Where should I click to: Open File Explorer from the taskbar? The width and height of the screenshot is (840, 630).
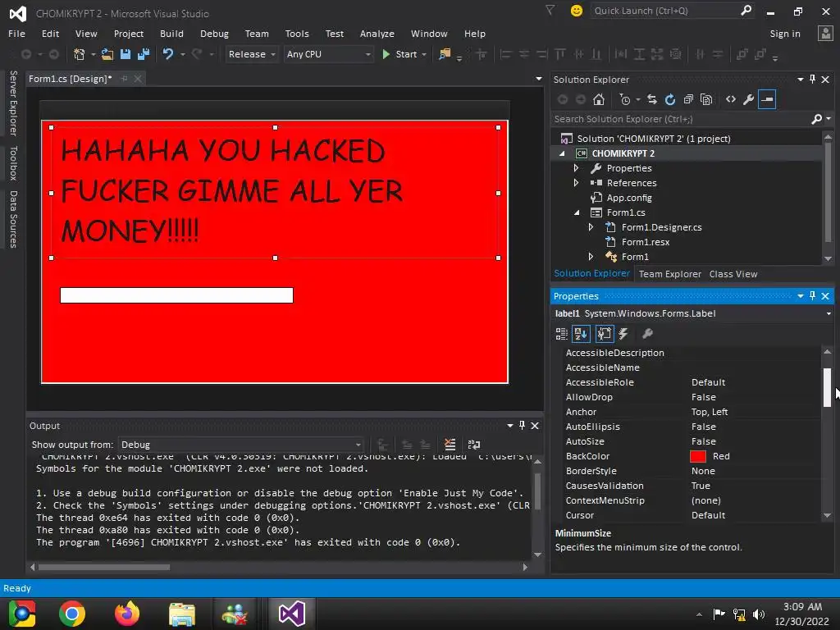pyautogui.click(x=182, y=614)
